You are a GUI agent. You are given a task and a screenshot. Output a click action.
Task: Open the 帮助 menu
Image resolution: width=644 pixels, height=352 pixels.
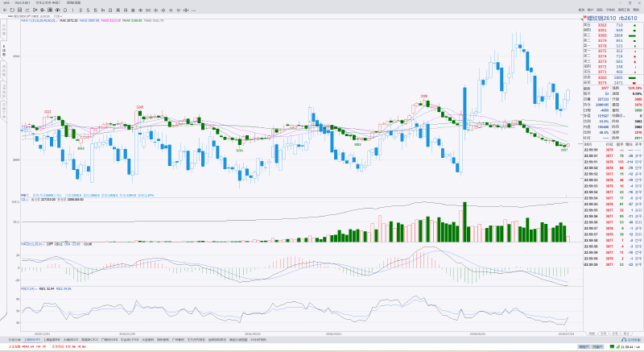[636, 10]
